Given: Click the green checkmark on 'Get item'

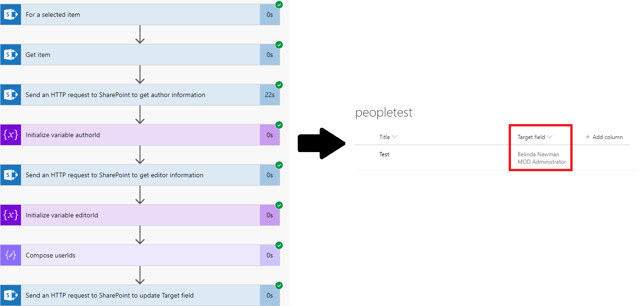Looking at the screenshot, I should coord(279,45).
